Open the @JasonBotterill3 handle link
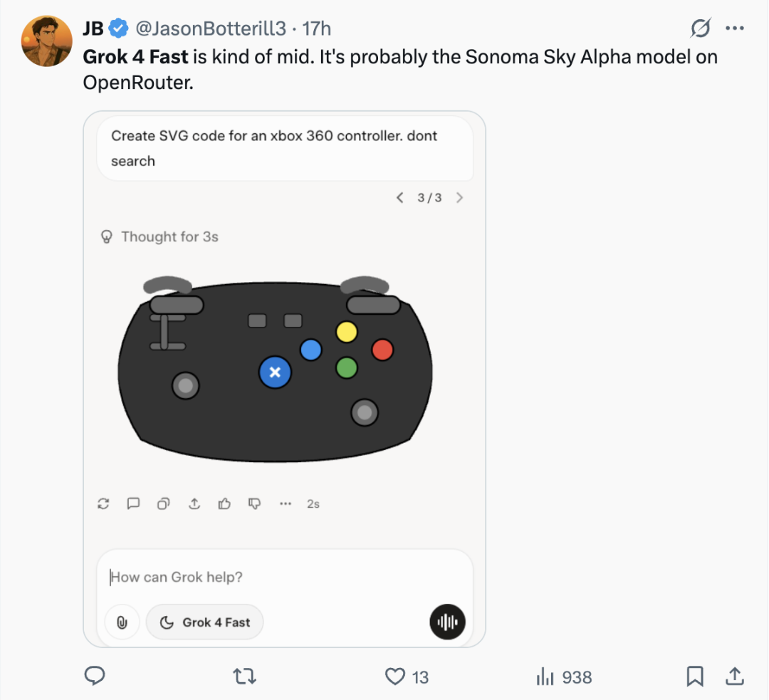The image size is (769, 700). (210, 28)
